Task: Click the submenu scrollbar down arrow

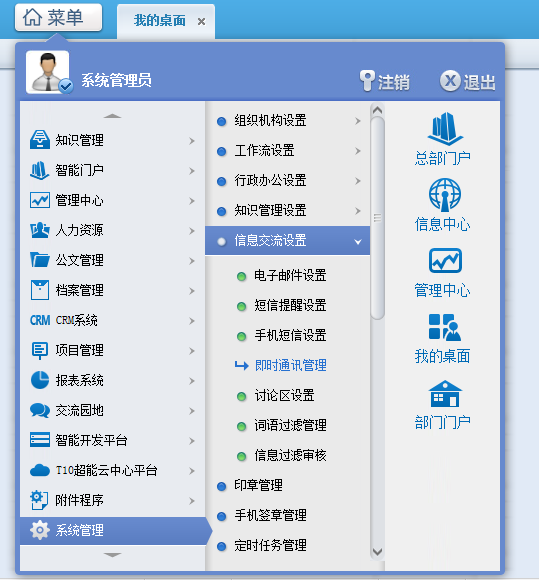Action: pyautogui.click(x=377, y=552)
